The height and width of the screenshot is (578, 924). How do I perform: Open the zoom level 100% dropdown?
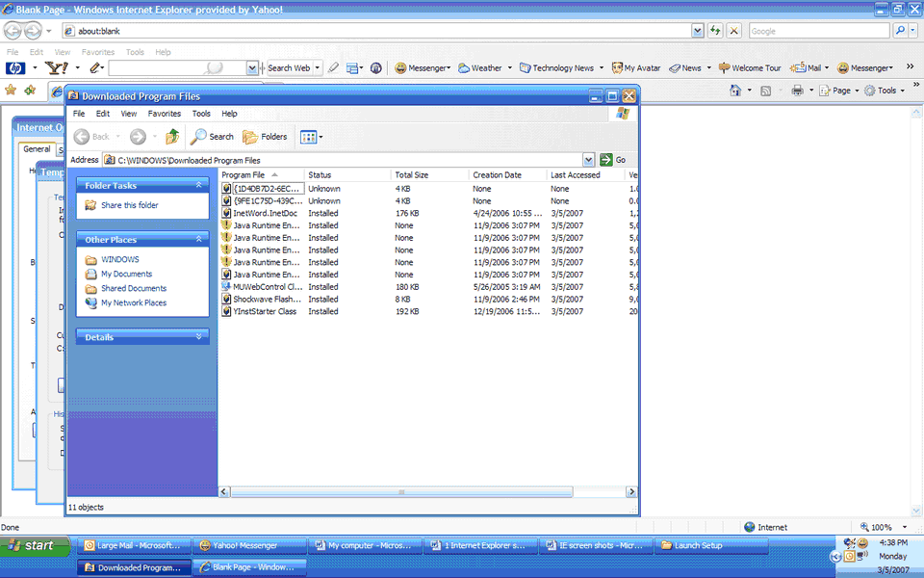[x=905, y=527]
